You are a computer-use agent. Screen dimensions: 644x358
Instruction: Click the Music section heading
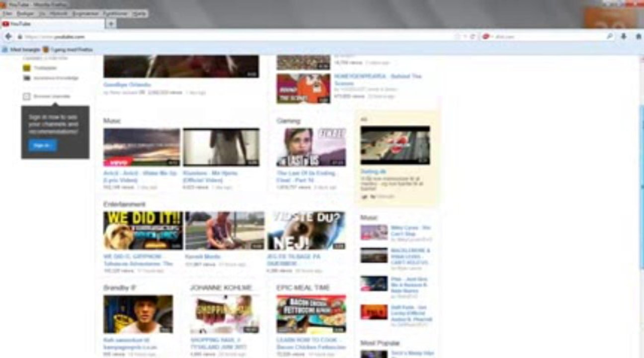(x=112, y=121)
